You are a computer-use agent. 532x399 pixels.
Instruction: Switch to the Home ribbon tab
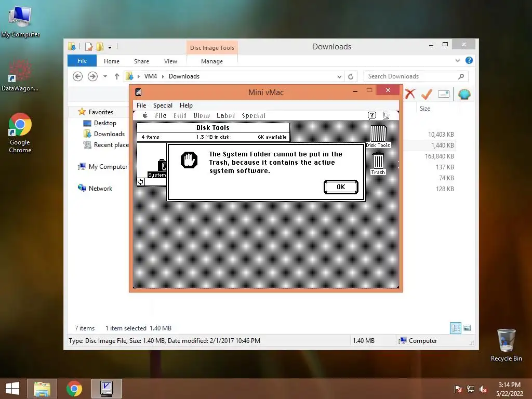click(x=112, y=61)
